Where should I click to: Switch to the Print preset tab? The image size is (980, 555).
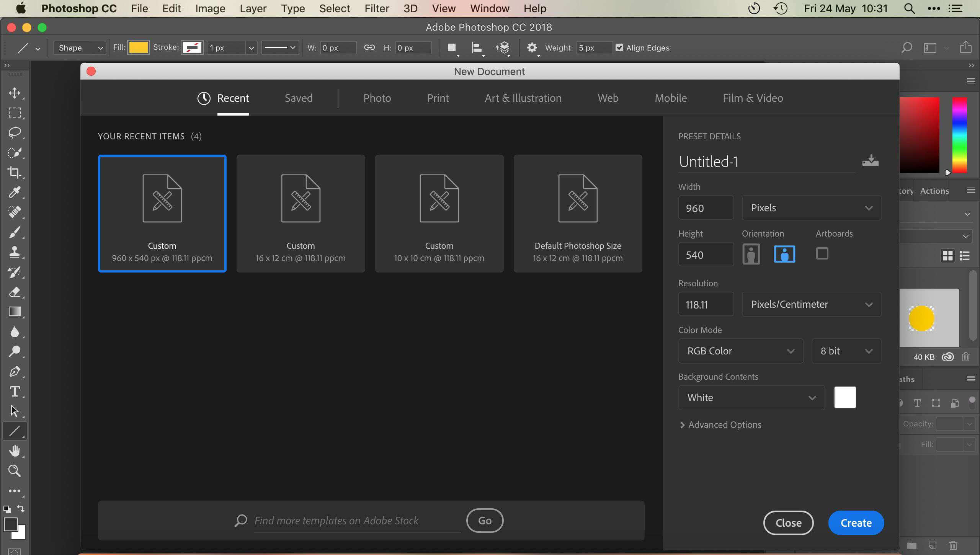coord(438,98)
